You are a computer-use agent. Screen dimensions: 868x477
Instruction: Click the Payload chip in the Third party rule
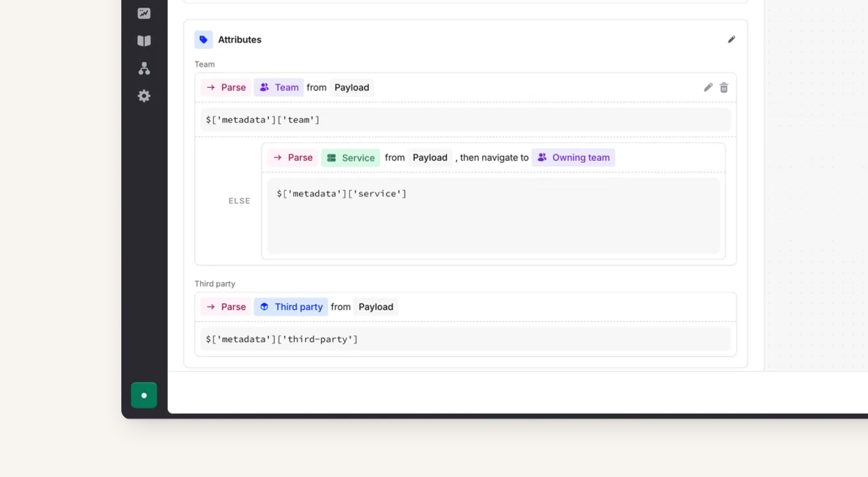tap(376, 307)
